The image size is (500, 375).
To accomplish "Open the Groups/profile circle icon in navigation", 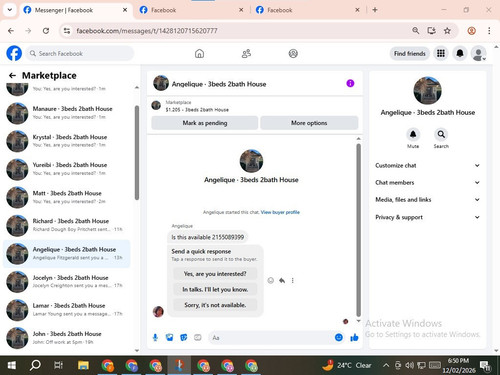I will point(293,53).
